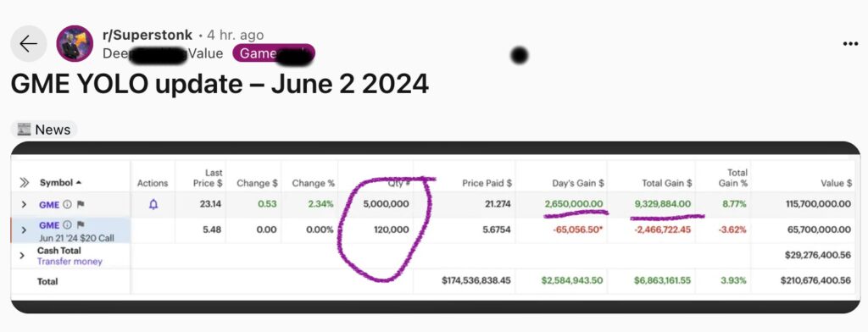The height and width of the screenshot is (332, 868).
Task: Go back using the arrow button
Action: [x=28, y=44]
